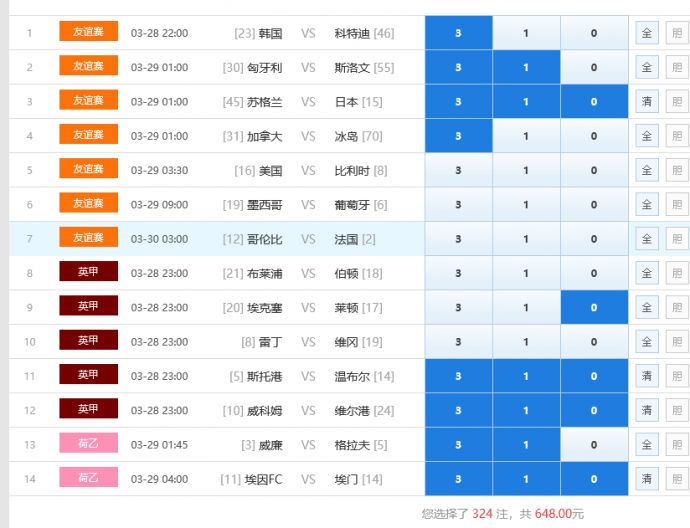Select all outcomes with 全 for 墨西哥 match

click(x=646, y=205)
